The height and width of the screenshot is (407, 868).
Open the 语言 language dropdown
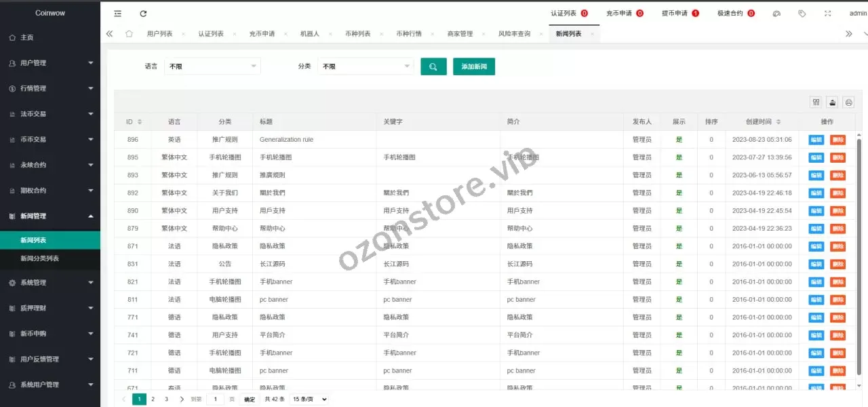tap(212, 66)
